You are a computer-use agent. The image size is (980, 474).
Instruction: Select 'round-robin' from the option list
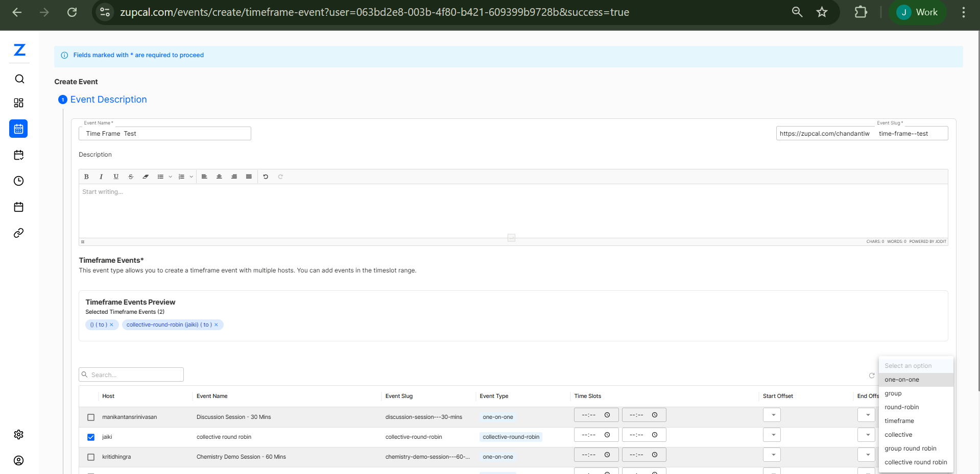pos(901,407)
